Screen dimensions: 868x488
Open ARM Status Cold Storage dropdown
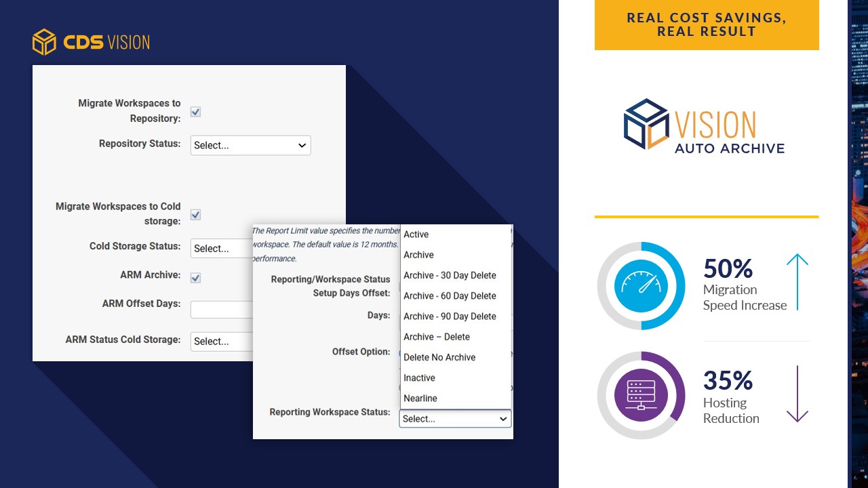click(x=222, y=341)
